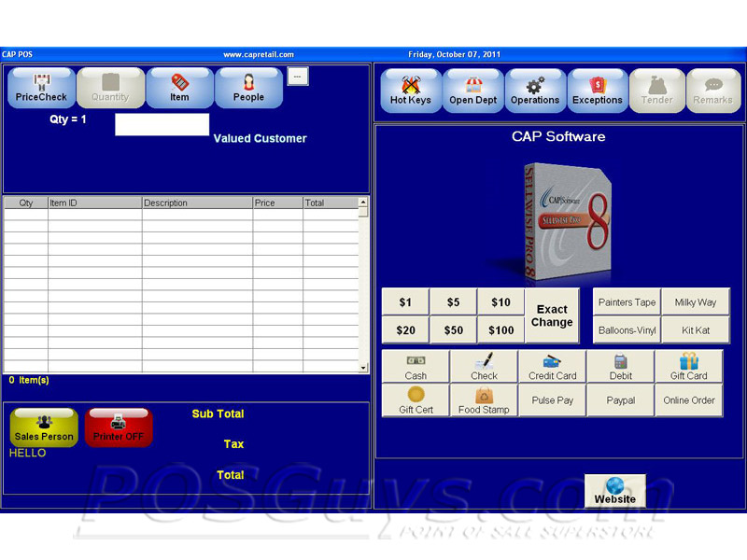Choose the Debit tender type
747x560 pixels.
coord(621,367)
